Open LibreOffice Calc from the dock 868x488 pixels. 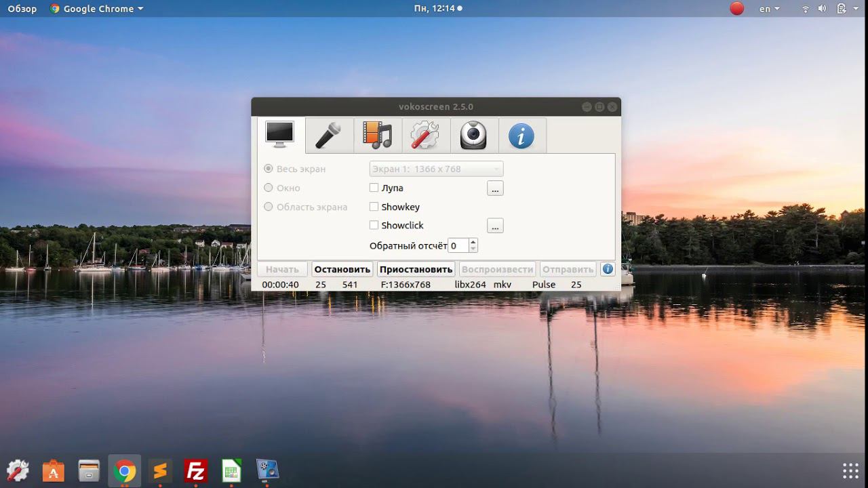(x=231, y=470)
